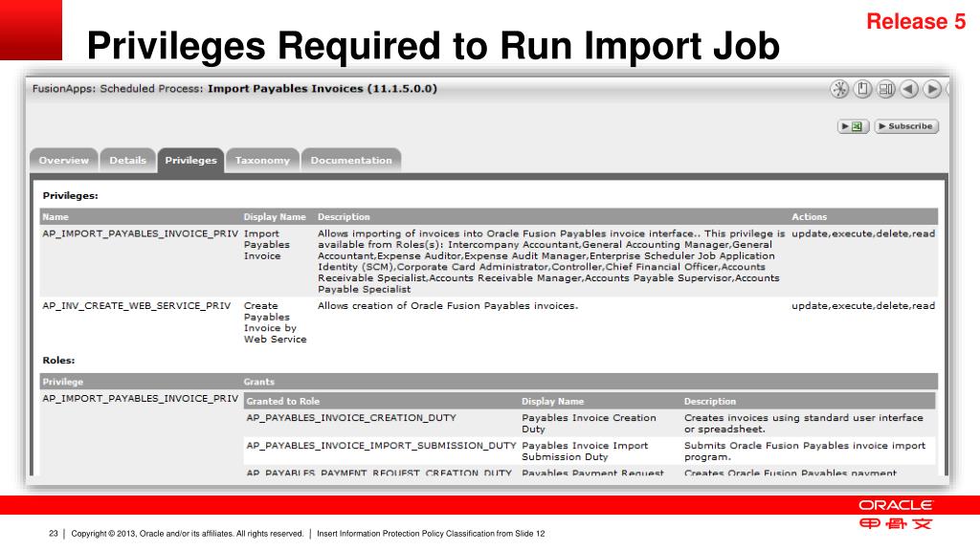This screenshot has width=980, height=551.
Task: Select the AP_INV_CREATE_WEB_SERVICE_PRIV row name
Action: point(136,306)
